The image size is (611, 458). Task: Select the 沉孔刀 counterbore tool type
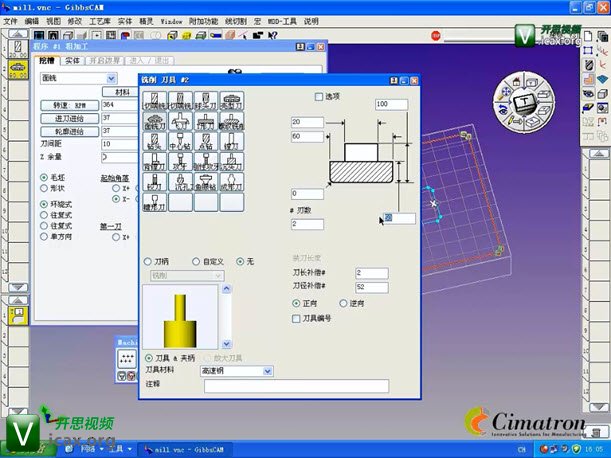tap(180, 182)
